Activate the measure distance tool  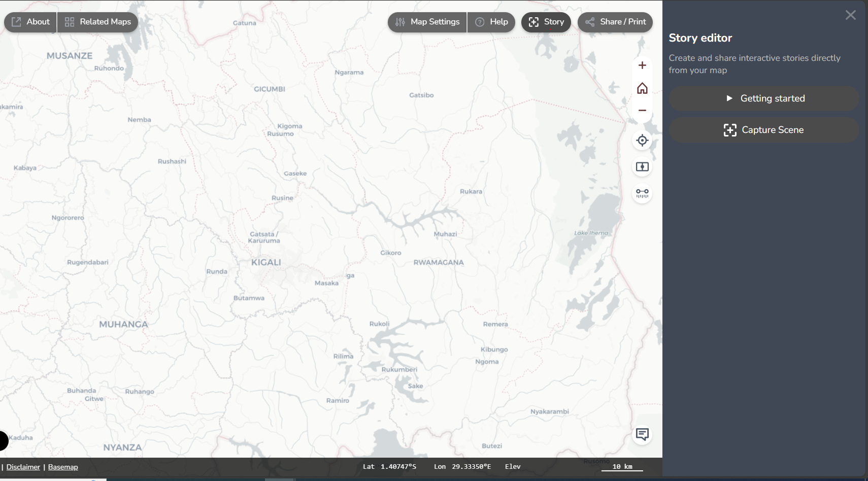pos(642,193)
